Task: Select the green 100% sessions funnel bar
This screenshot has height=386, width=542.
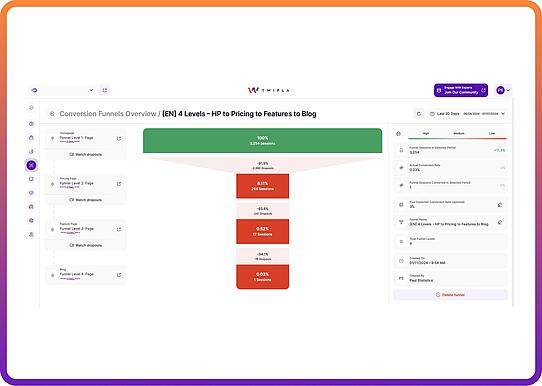Action: tap(263, 141)
